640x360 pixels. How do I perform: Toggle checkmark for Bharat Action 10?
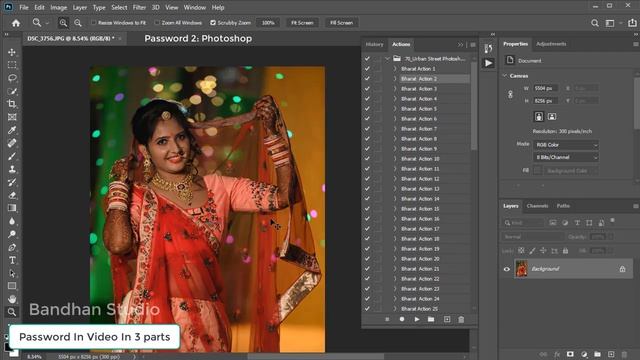[367, 159]
